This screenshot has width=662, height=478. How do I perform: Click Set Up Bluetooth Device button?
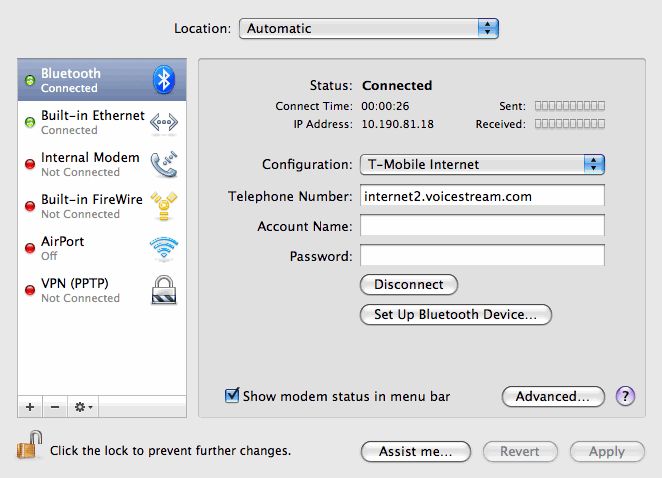(455, 314)
